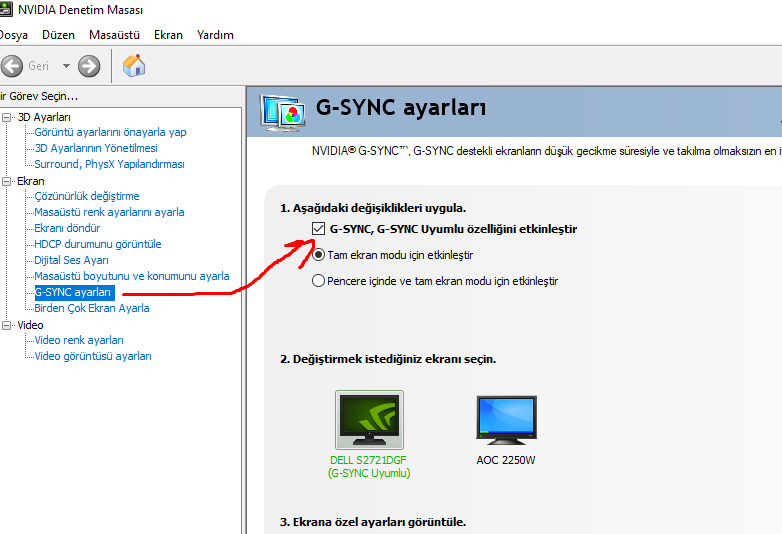Open Video görüntüsü ayarları
782x534 pixels.
tap(93, 356)
